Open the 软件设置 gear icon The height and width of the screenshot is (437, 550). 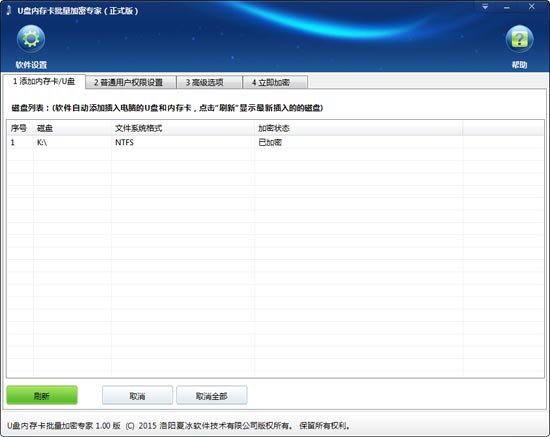31,39
